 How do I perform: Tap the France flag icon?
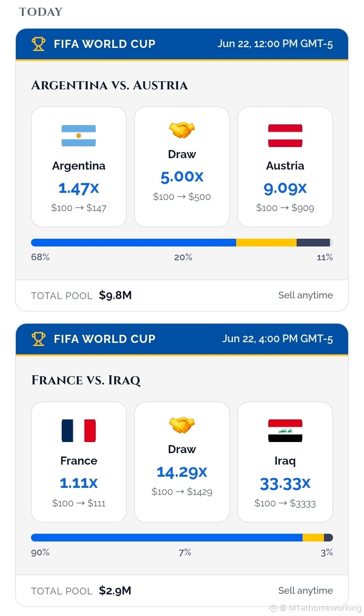(79, 431)
